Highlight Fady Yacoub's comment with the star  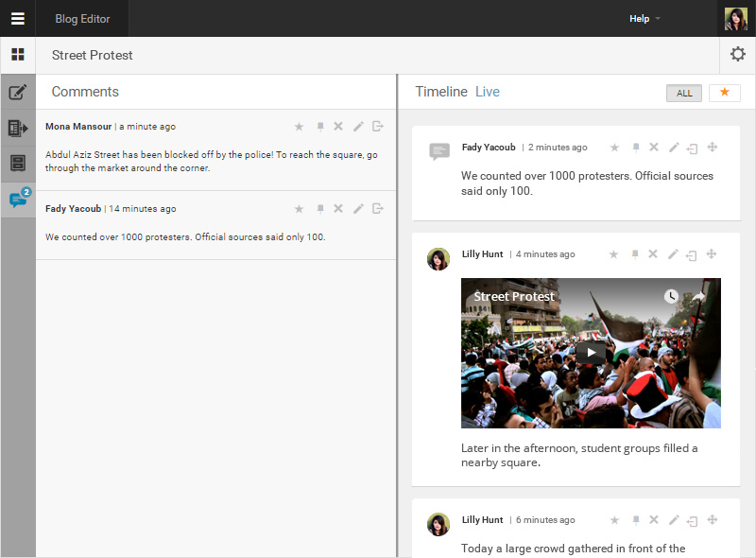300,208
